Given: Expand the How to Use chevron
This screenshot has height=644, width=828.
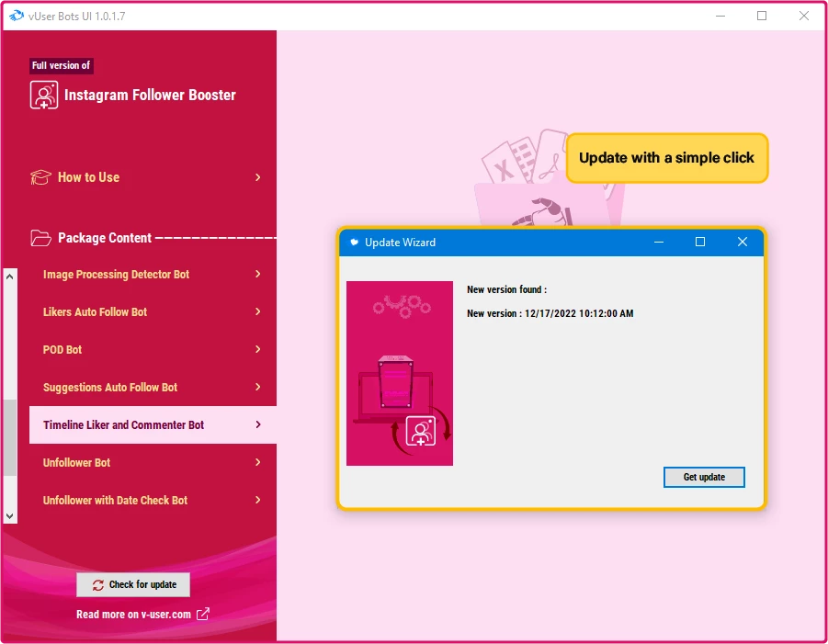Looking at the screenshot, I should pyautogui.click(x=257, y=177).
